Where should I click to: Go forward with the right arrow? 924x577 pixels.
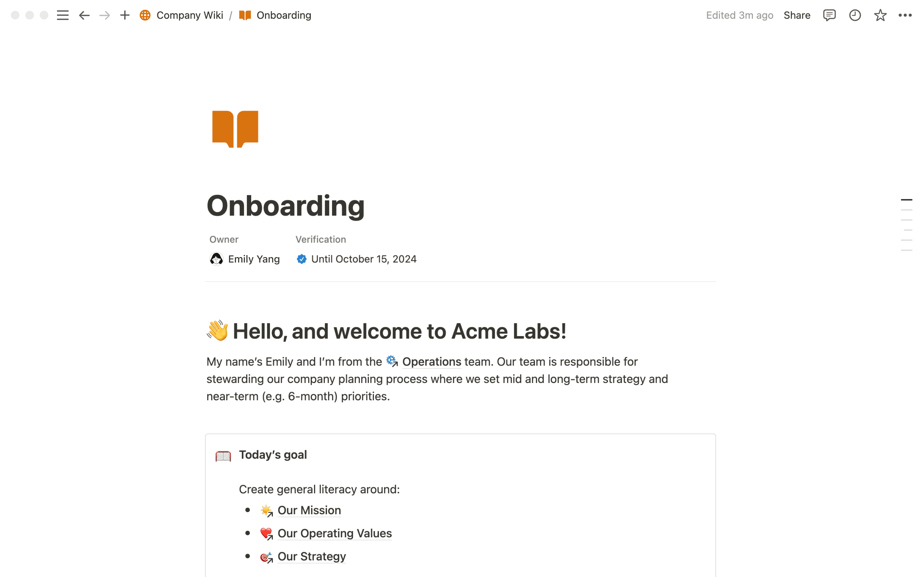(x=105, y=15)
